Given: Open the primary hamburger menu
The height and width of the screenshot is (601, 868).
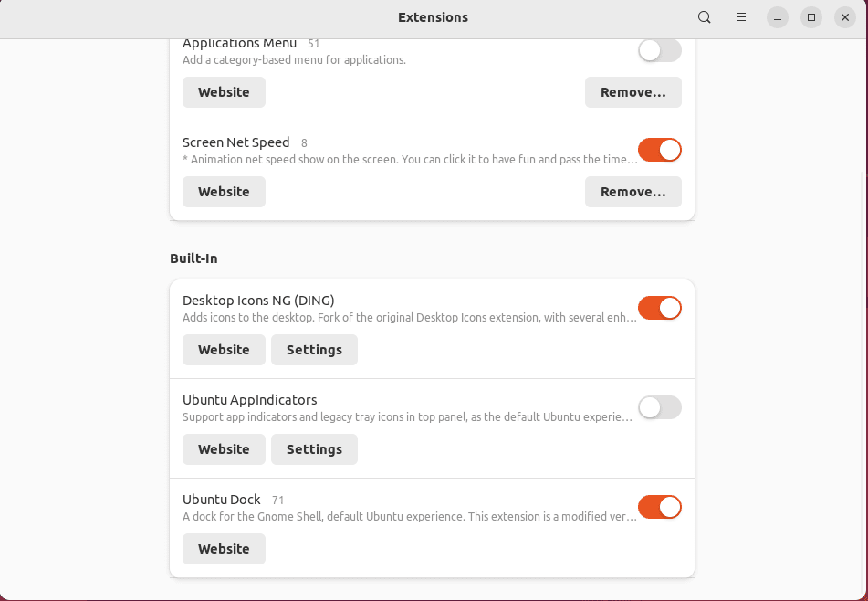Looking at the screenshot, I should coord(741,16).
